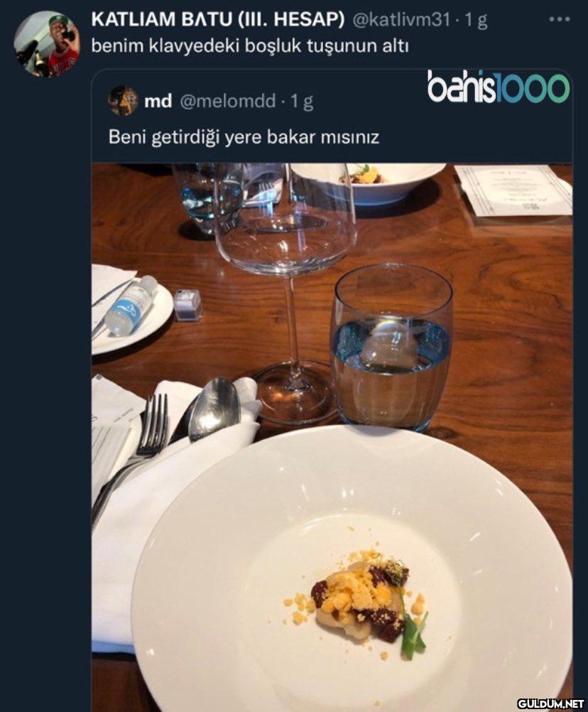Click the hand sanitizer bottle in the photo

pos(132,305)
